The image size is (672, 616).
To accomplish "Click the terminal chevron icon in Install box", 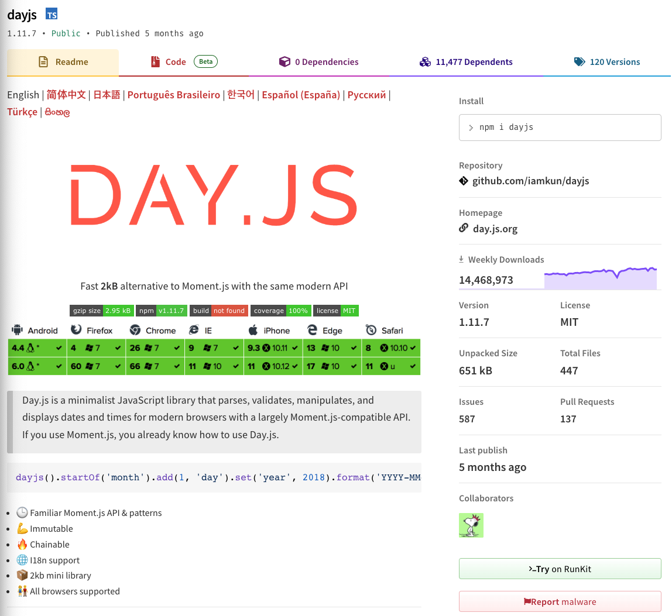I will (x=471, y=128).
